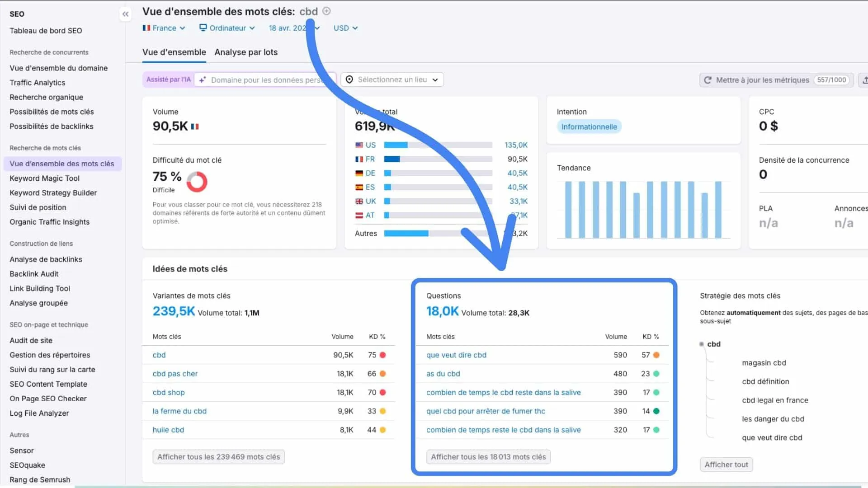868x488 pixels.
Task: Click the refresh icon on metrics button
Action: 708,80
